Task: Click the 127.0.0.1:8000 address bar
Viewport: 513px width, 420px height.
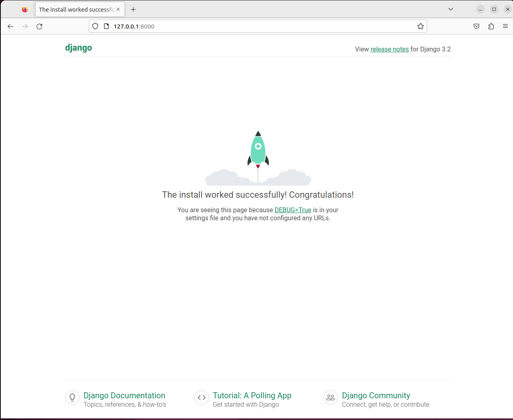Action: [258, 26]
